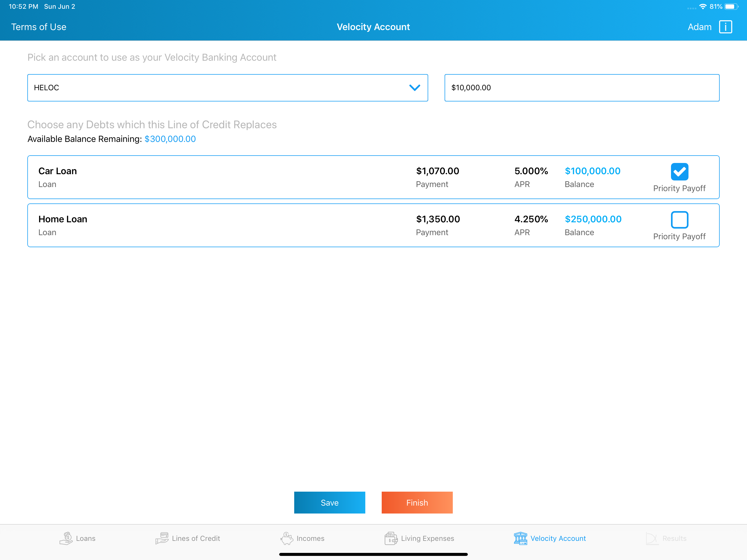Check the Wi-Fi status icon
Viewport: 747px width, 560px height.
click(x=703, y=6)
